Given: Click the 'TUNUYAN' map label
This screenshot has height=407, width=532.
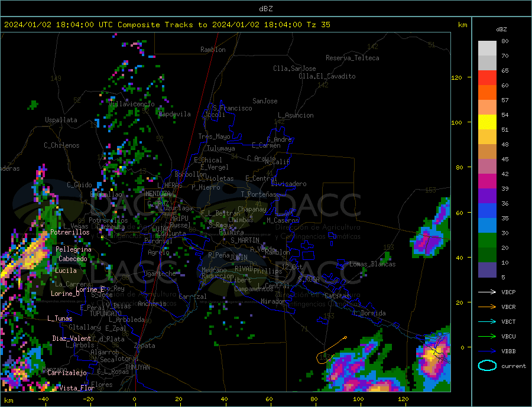Looking at the screenshot, I should tap(137, 367).
